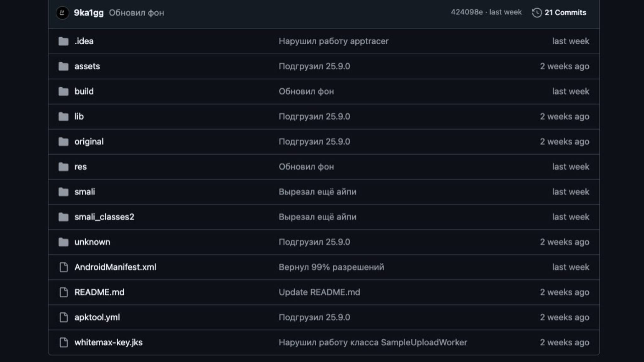The height and width of the screenshot is (362, 644).
Task: Open lib row commit Подгрузил 25.9.0
Action: [314, 117]
